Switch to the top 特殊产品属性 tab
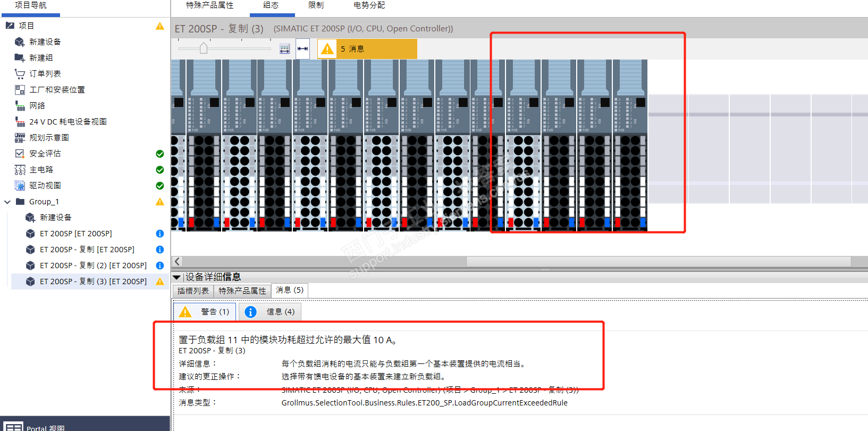The image size is (868, 431). [209, 5]
